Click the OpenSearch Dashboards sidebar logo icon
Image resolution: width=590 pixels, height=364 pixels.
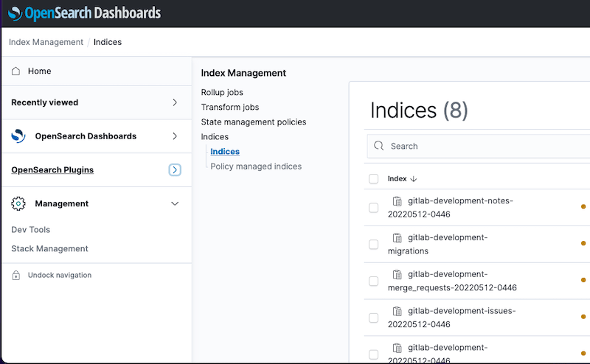tap(19, 136)
